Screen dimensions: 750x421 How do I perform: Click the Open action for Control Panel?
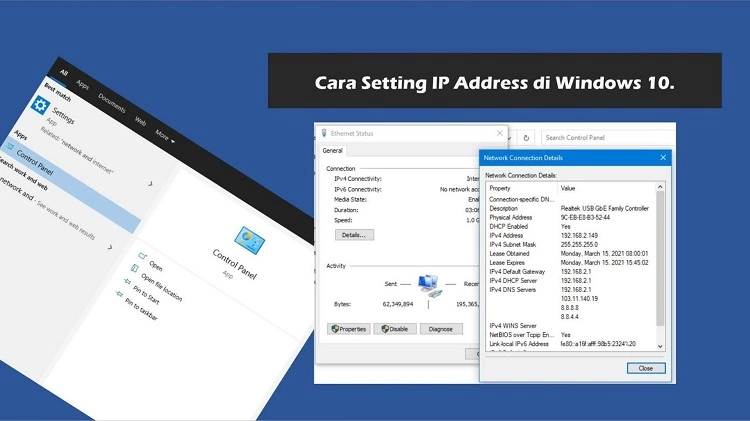[156, 265]
